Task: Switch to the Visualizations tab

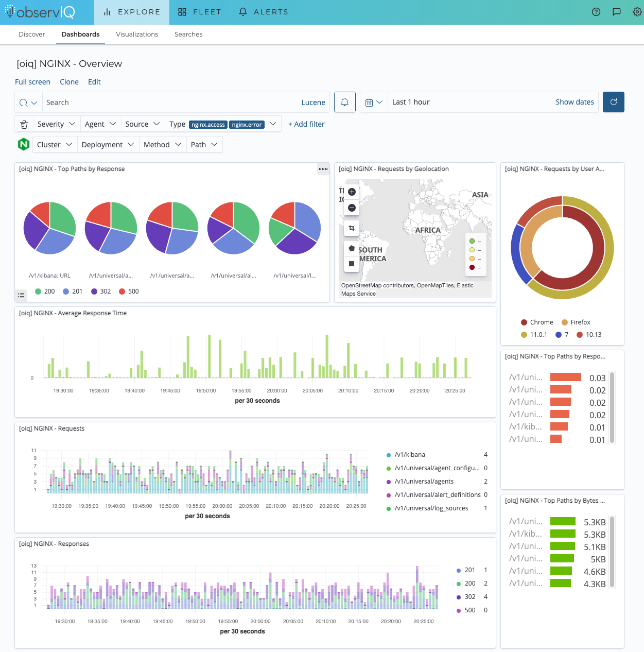Action: (x=137, y=35)
